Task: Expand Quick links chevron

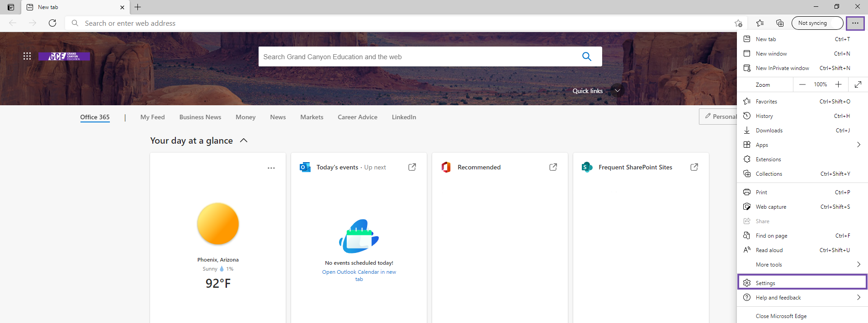Action: click(x=617, y=90)
